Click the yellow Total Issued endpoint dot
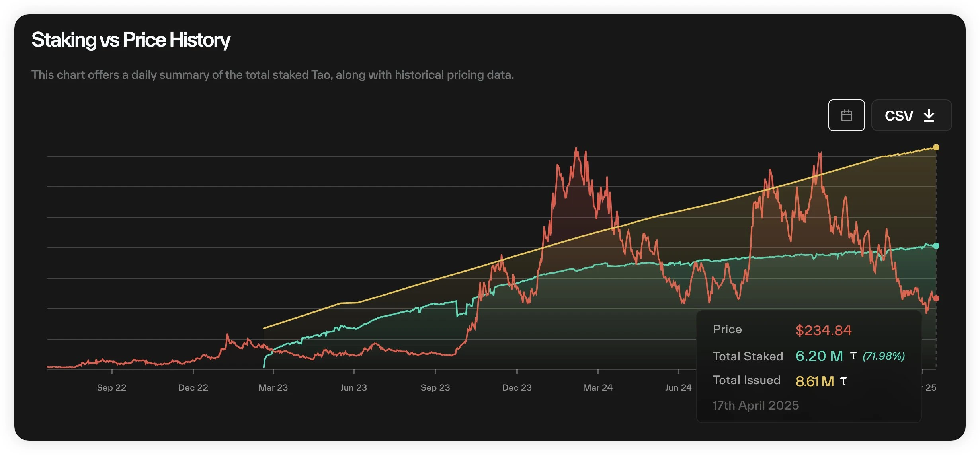Image resolution: width=980 pixels, height=455 pixels. coord(936,147)
